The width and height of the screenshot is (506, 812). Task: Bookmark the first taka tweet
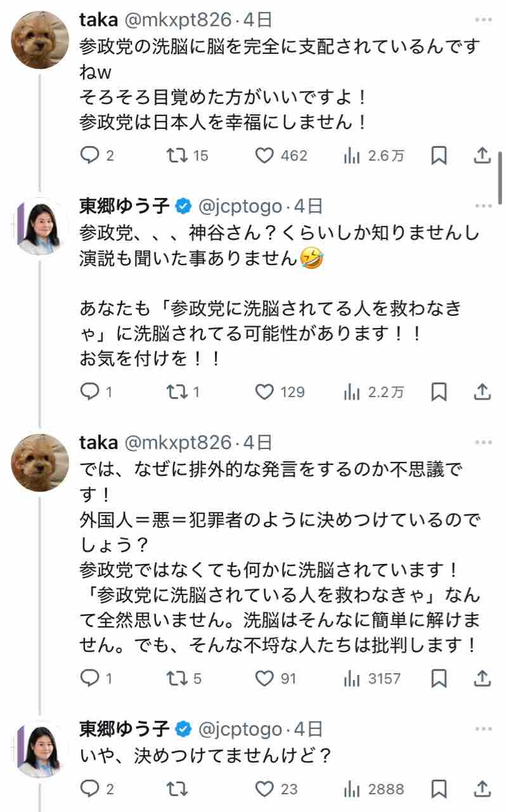[x=439, y=155]
